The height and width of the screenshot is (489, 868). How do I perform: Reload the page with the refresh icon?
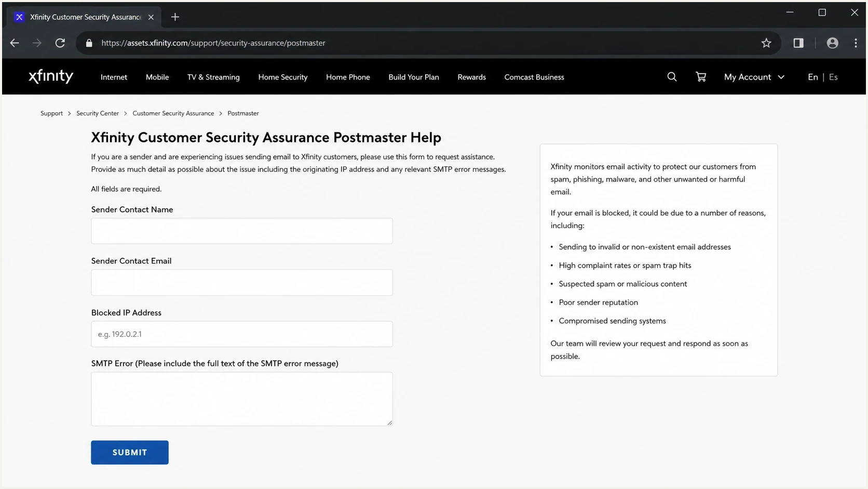(60, 43)
